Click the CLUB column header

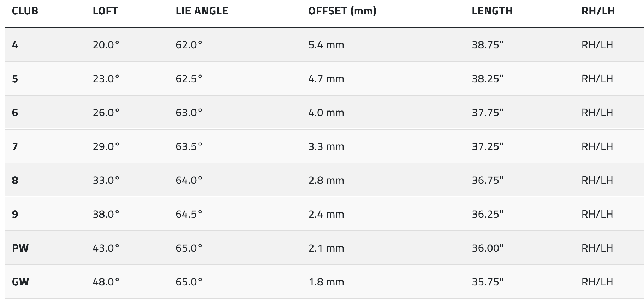[25, 11]
